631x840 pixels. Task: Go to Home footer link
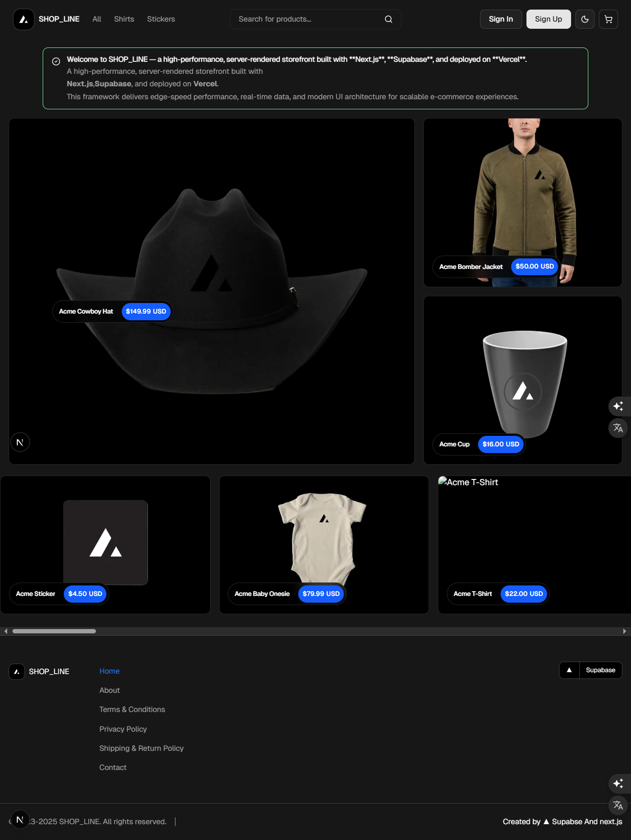(109, 671)
